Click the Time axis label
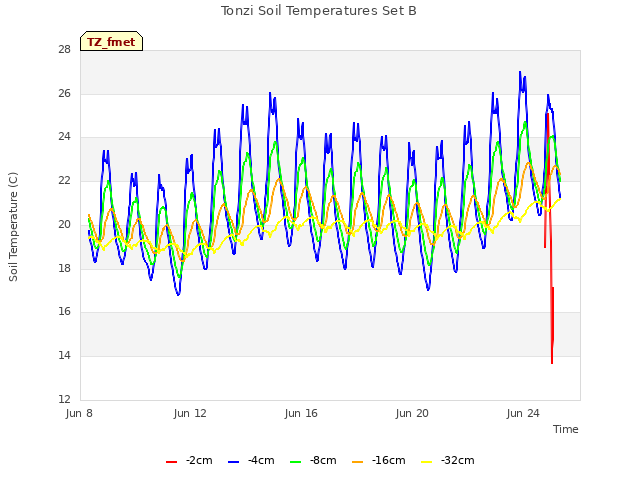The width and height of the screenshot is (640, 480). [566, 429]
